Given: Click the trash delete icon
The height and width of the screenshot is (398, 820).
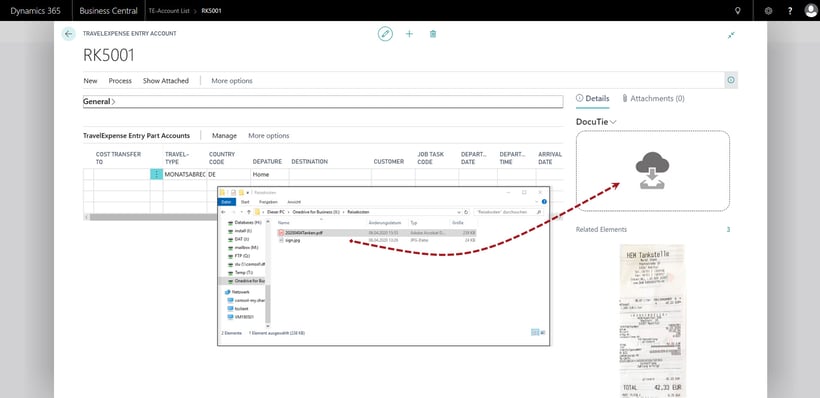Looking at the screenshot, I should (433, 34).
